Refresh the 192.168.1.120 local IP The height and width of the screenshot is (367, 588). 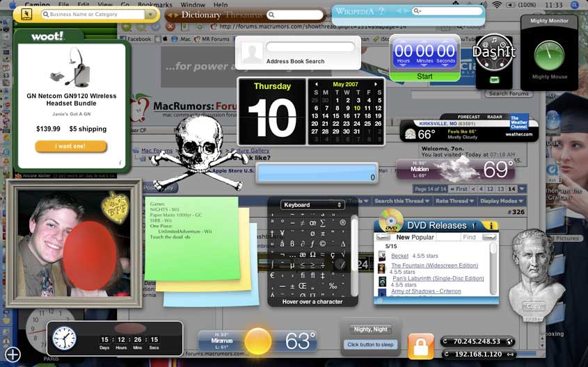click(x=445, y=354)
